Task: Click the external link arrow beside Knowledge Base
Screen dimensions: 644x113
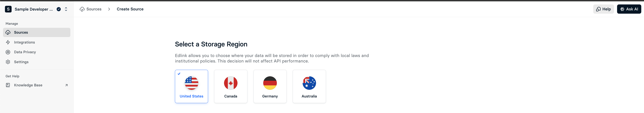Action: coord(66,85)
